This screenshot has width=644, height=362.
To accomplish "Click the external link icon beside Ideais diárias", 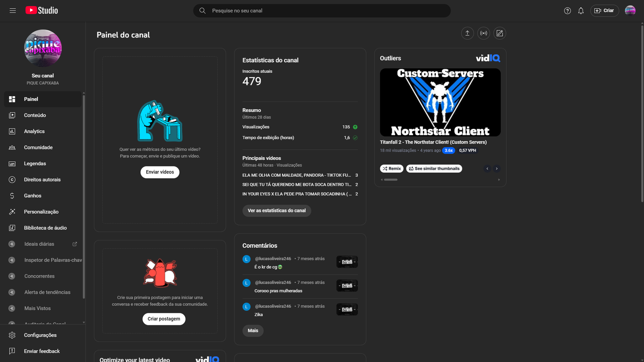I will coord(74,244).
